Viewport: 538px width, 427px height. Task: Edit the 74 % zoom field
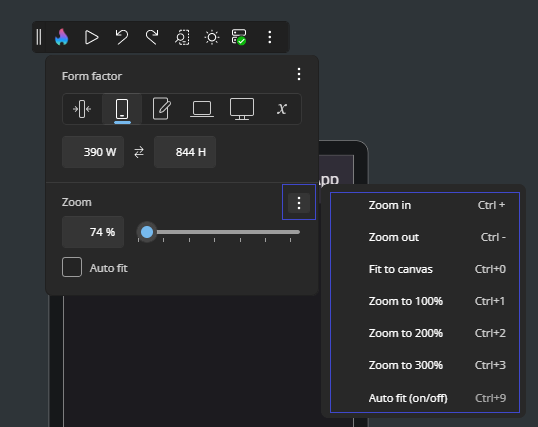pyautogui.click(x=93, y=232)
